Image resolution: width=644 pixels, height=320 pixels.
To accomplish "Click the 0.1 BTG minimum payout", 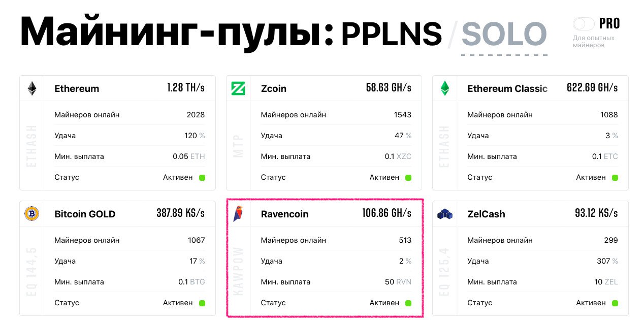I will tap(191, 282).
